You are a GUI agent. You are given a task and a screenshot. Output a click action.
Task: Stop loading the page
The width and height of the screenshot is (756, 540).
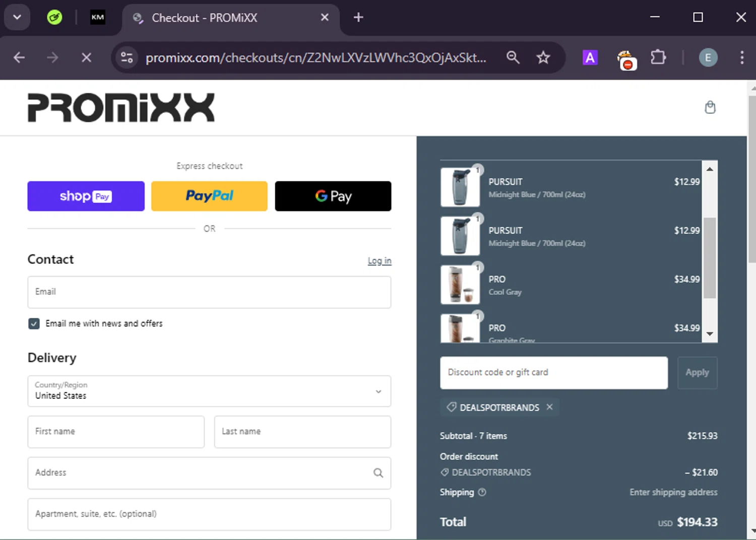[x=86, y=57]
